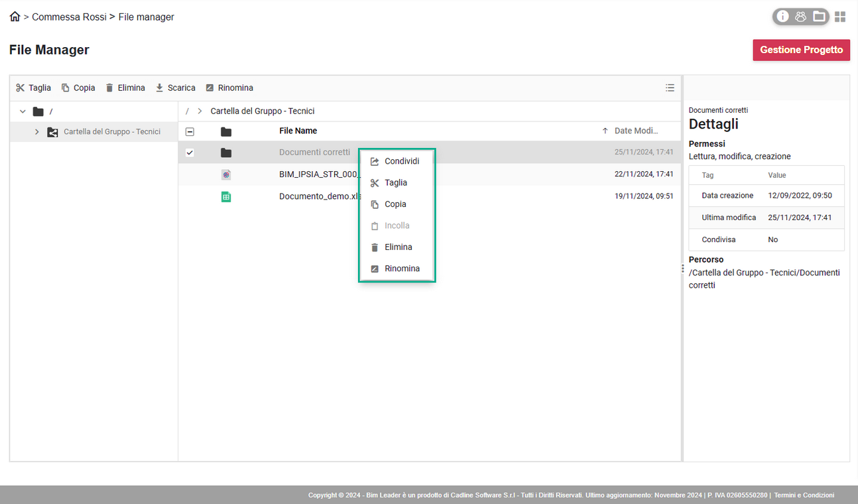Click the Copia icon in the toolbar
Image resolution: width=858 pixels, height=504 pixels.
click(x=66, y=87)
